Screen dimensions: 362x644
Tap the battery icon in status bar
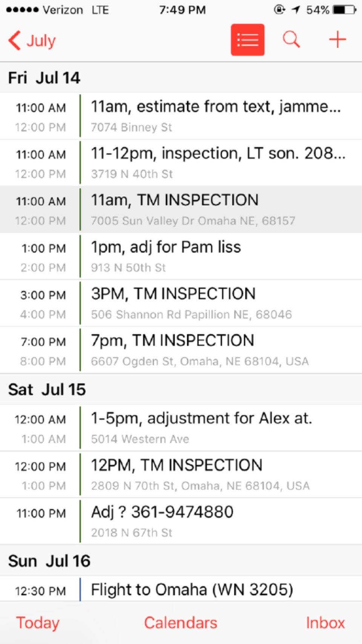pos(345,10)
